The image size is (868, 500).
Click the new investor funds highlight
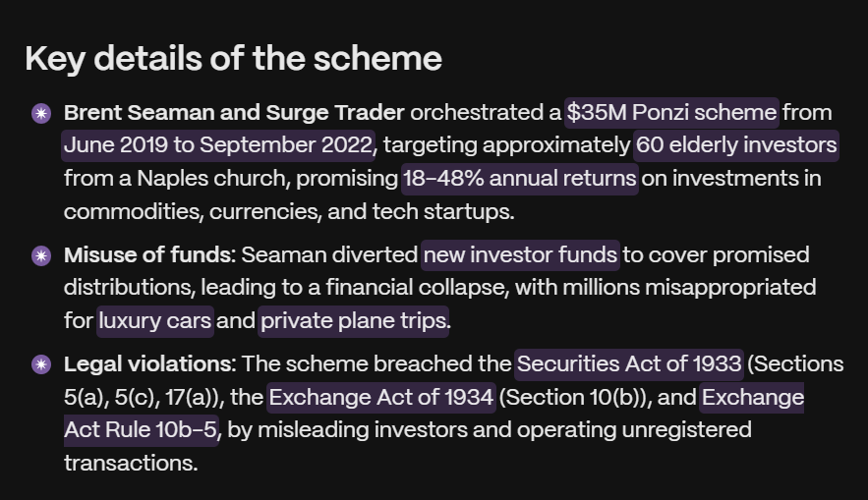(x=520, y=255)
